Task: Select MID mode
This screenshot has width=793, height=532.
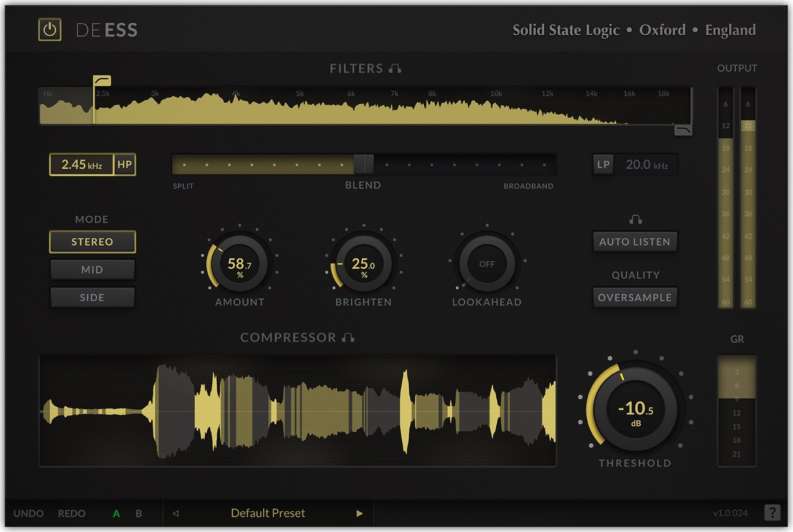Action: point(92,269)
